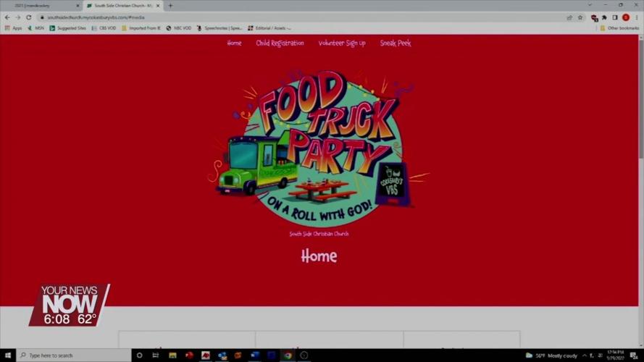
Task: Bookmark this page using the star icon
Action: tap(580, 17)
